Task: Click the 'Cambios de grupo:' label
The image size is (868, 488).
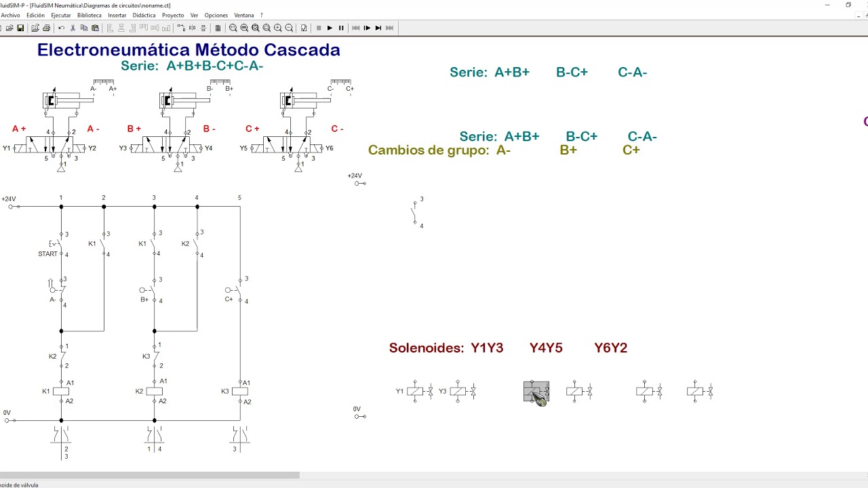Action: click(x=429, y=150)
